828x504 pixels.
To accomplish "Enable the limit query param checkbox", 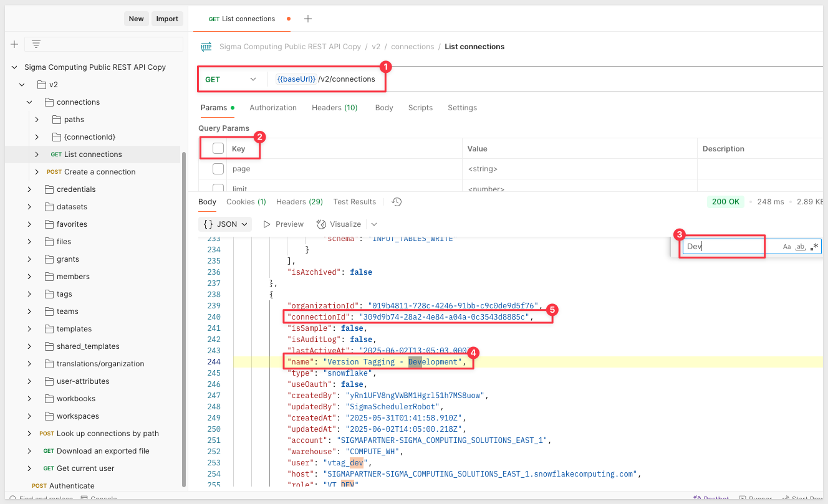I will [218, 188].
